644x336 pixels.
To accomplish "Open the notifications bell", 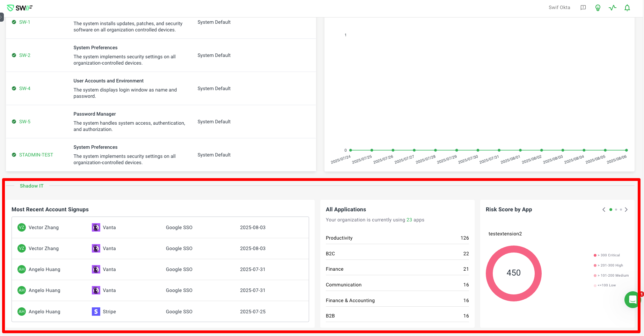I will [x=627, y=8].
